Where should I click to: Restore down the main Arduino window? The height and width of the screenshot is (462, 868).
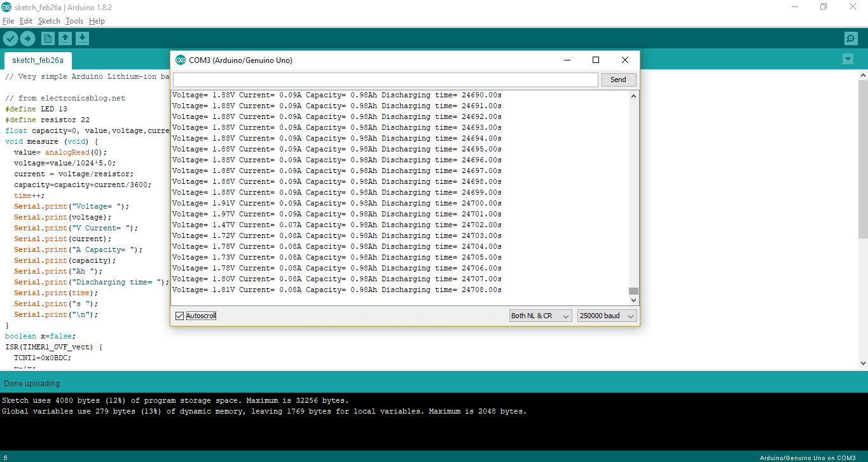(x=823, y=6)
